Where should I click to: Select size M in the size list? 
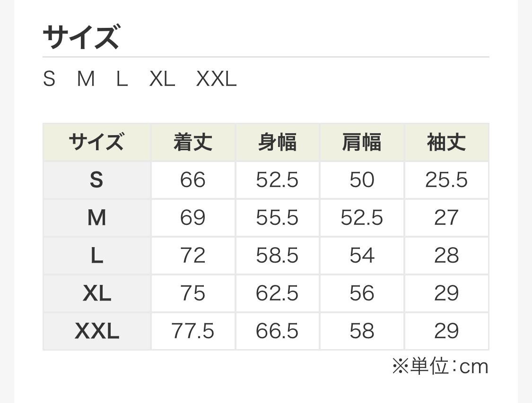click(86, 79)
